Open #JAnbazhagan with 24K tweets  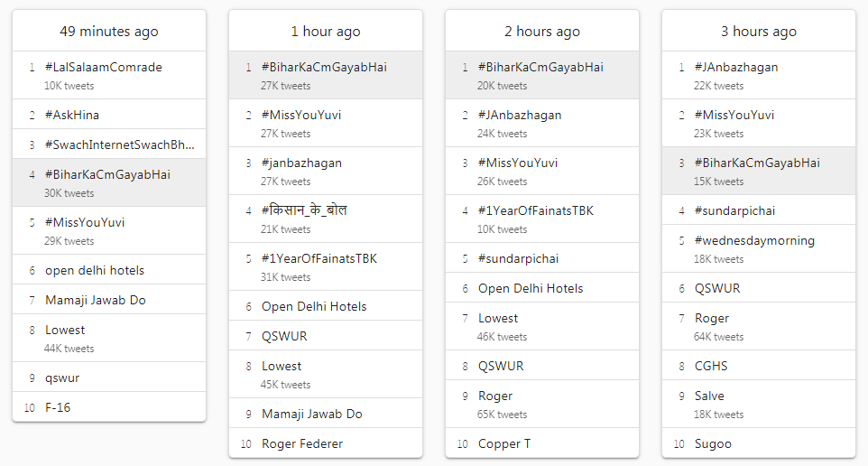[x=542, y=123]
